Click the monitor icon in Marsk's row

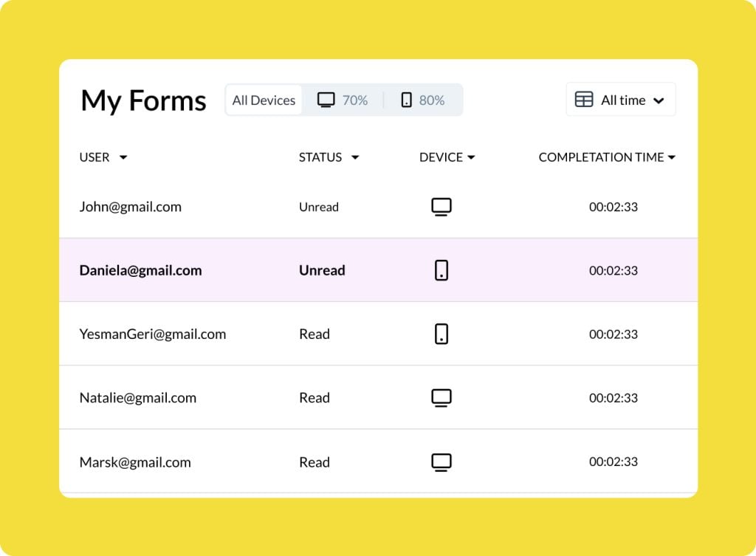(441, 461)
